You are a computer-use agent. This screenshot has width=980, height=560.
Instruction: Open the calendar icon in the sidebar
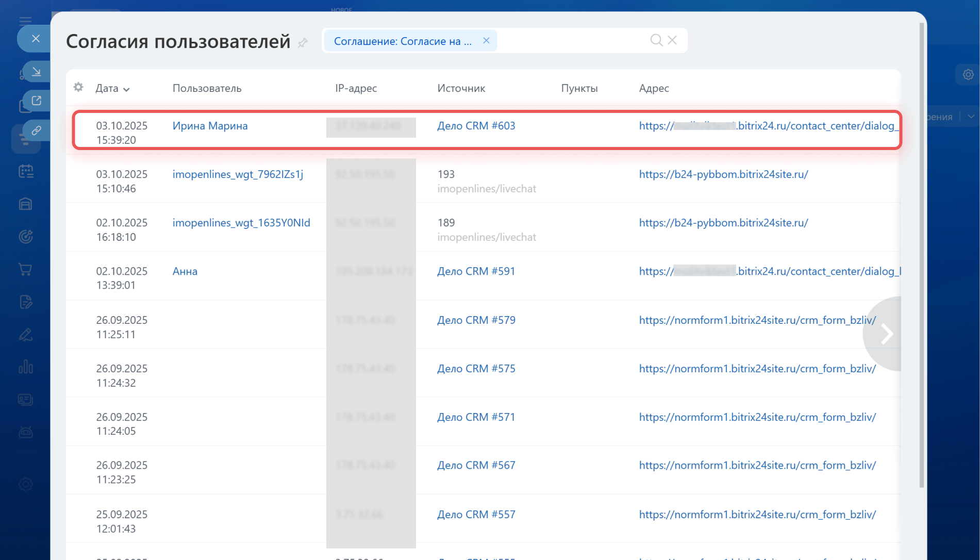[x=25, y=171]
